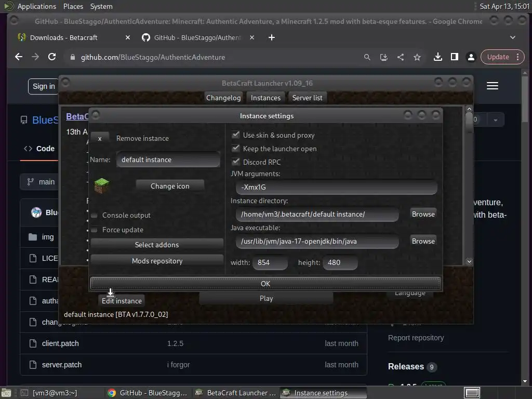Close the GitHub - BlueStaggo tab
The image size is (532, 399).
click(x=252, y=37)
